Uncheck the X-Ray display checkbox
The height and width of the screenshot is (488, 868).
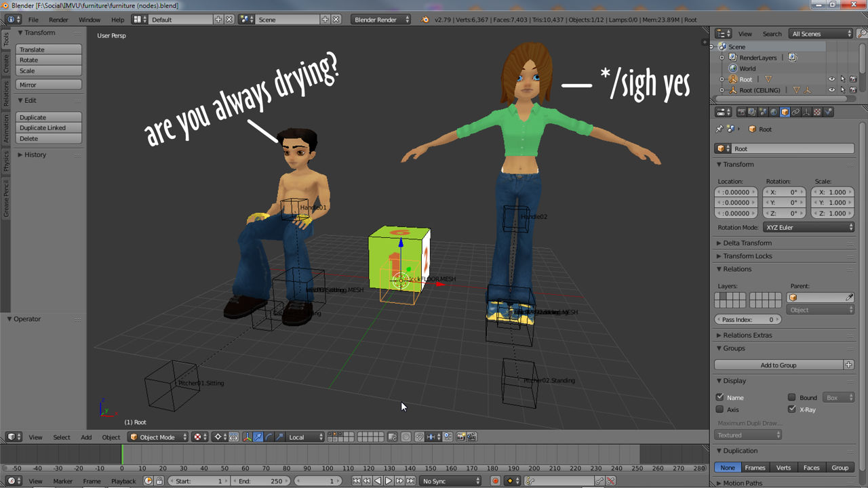pyautogui.click(x=791, y=409)
